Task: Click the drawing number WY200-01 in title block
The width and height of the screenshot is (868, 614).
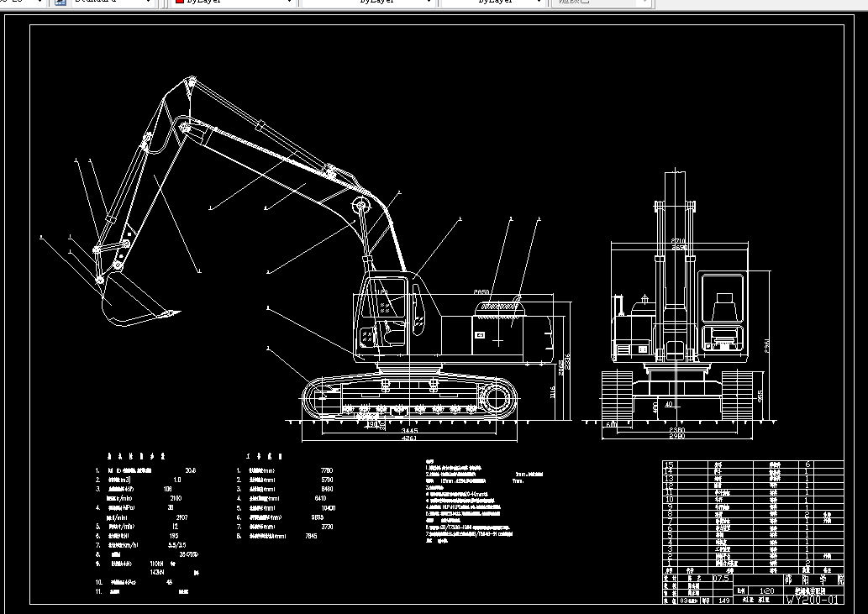Action: pos(813,600)
